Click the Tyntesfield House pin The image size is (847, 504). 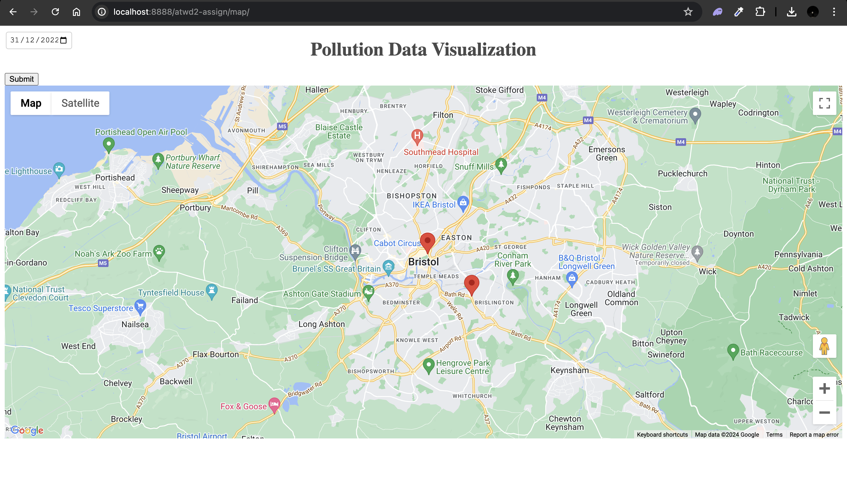click(x=211, y=292)
